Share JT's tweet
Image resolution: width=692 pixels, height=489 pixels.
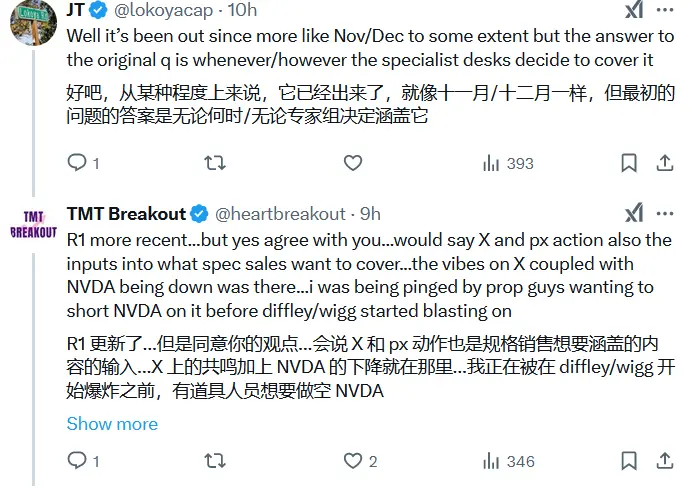[664, 162]
